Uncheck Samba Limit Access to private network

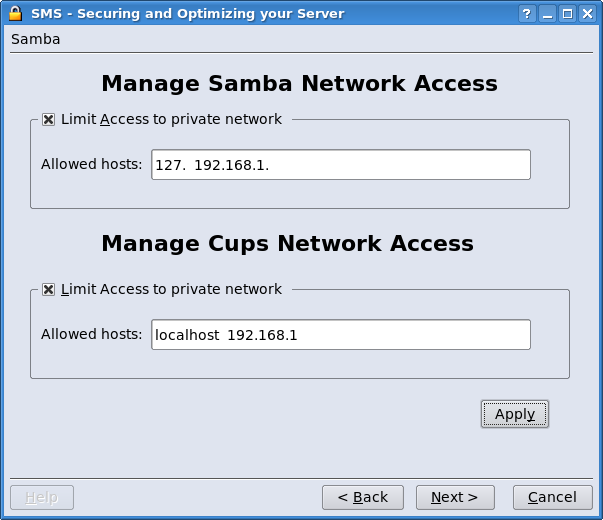click(48, 119)
